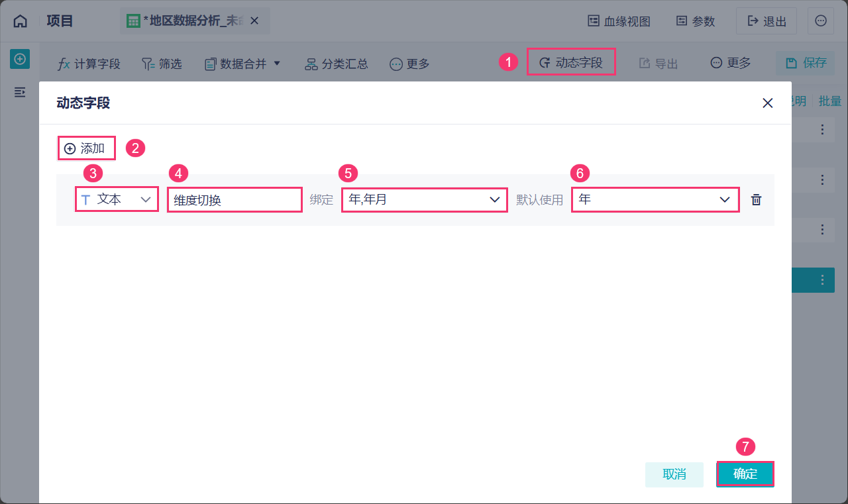Open left toolbar 更多 menu
The height and width of the screenshot is (504, 848).
pos(409,64)
